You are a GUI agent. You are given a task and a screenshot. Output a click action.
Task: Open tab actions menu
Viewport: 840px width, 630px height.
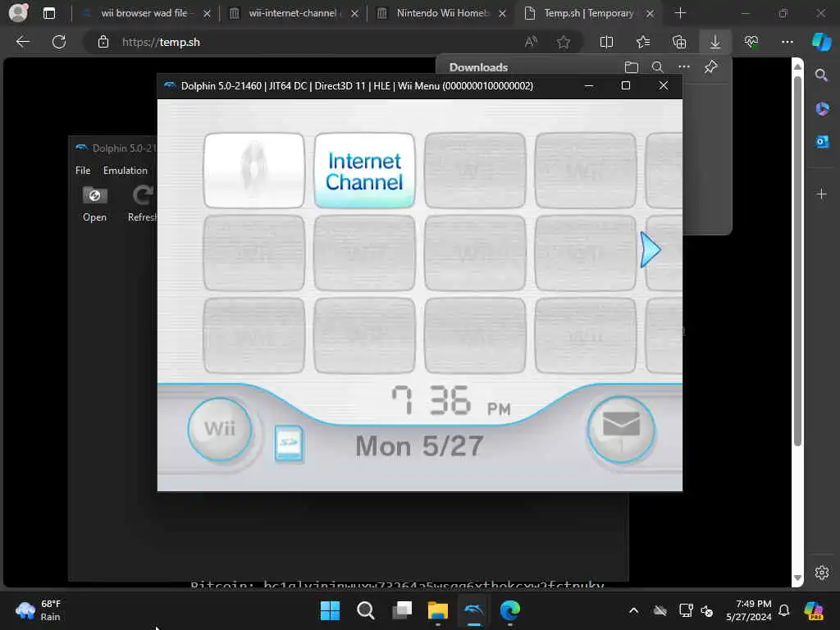(x=48, y=13)
